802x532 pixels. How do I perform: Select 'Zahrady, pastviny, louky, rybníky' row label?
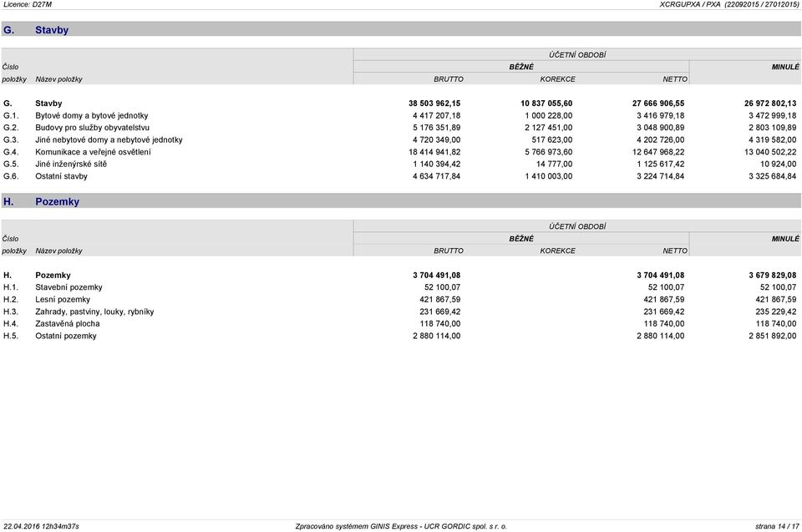pos(94,312)
